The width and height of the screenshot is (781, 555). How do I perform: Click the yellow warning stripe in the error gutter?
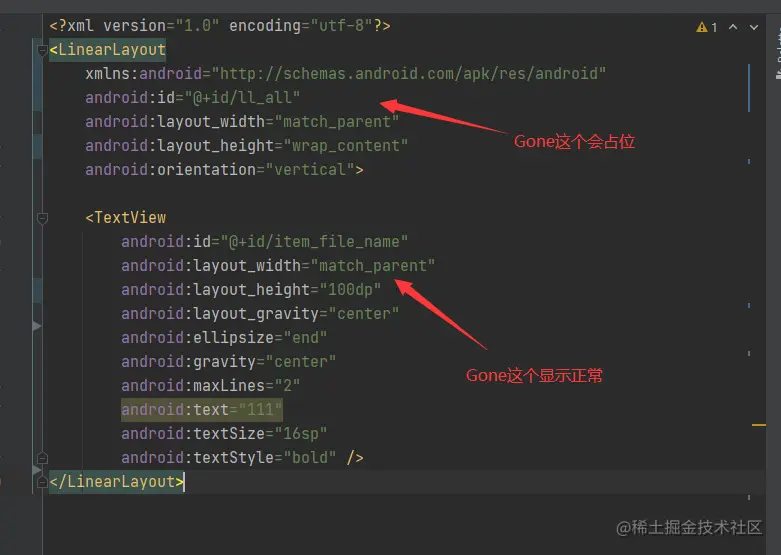click(x=759, y=425)
